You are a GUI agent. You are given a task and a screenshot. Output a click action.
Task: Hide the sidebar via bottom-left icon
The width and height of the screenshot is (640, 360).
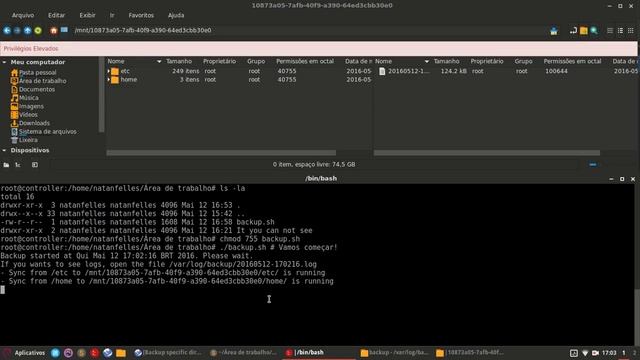pyautogui.click(x=35, y=165)
